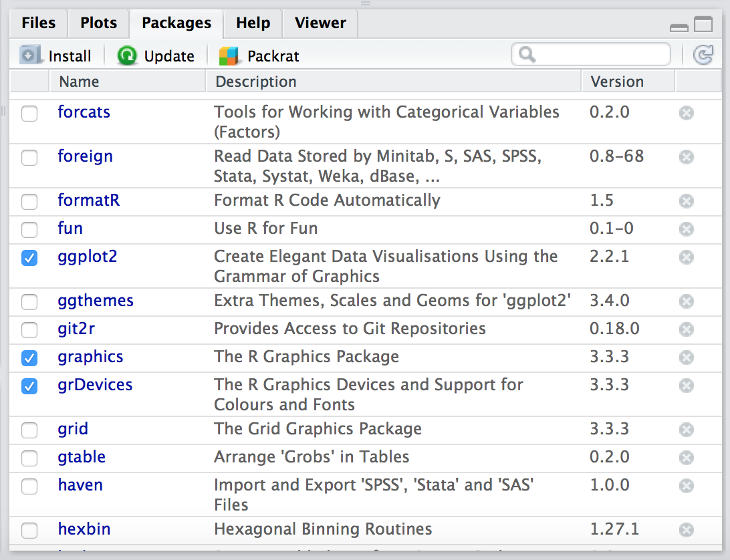Viewport: 730px width, 560px height.
Task: Click the refresh package list icon
Action: click(x=703, y=55)
